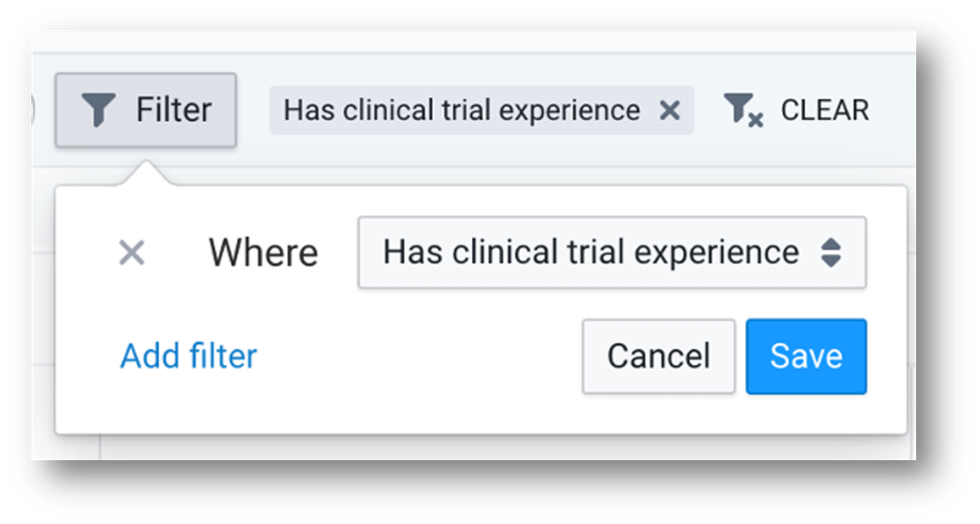This screenshot has height=524, width=980.
Task: Click the Add filter link
Action: click(189, 356)
